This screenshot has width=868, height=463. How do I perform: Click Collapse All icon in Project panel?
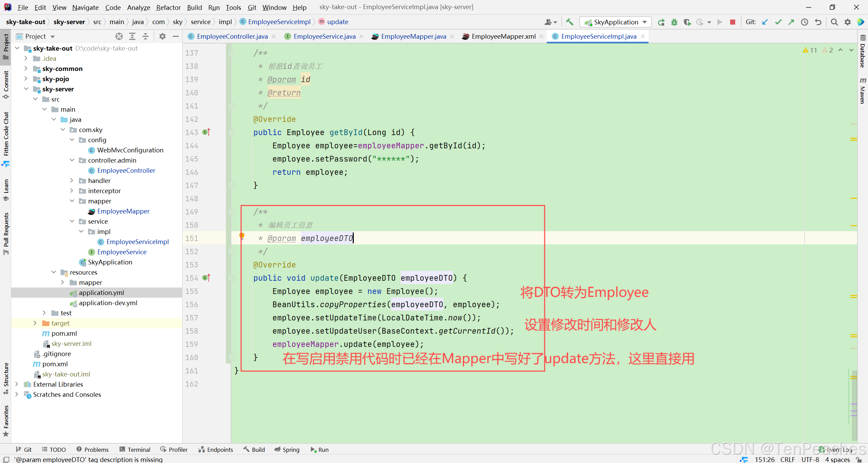pyautogui.click(x=146, y=36)
